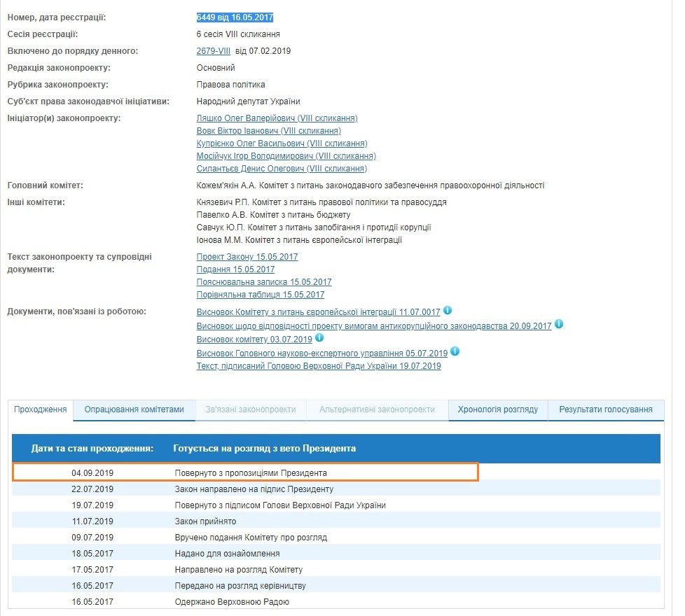Viewport: 685px width, 616px height.
Task: Open Проект Закону 15.05.2017 document
Action: click(247, 257)
